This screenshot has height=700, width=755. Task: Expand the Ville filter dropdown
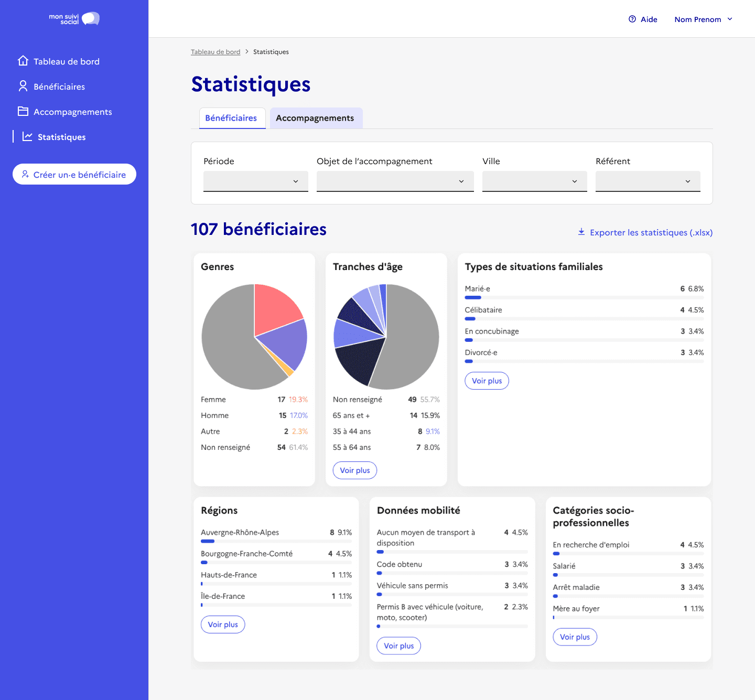(534, 181)
